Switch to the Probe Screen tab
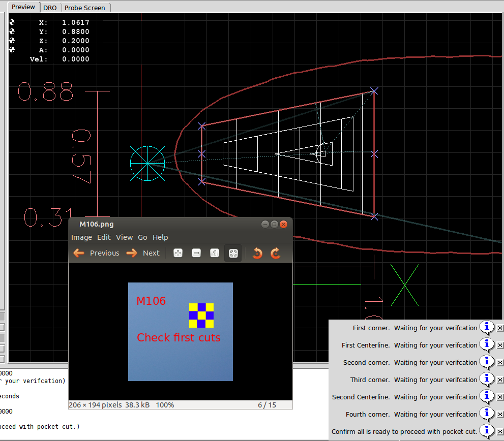This screenshot has height=441, width=504. [85, 8]
